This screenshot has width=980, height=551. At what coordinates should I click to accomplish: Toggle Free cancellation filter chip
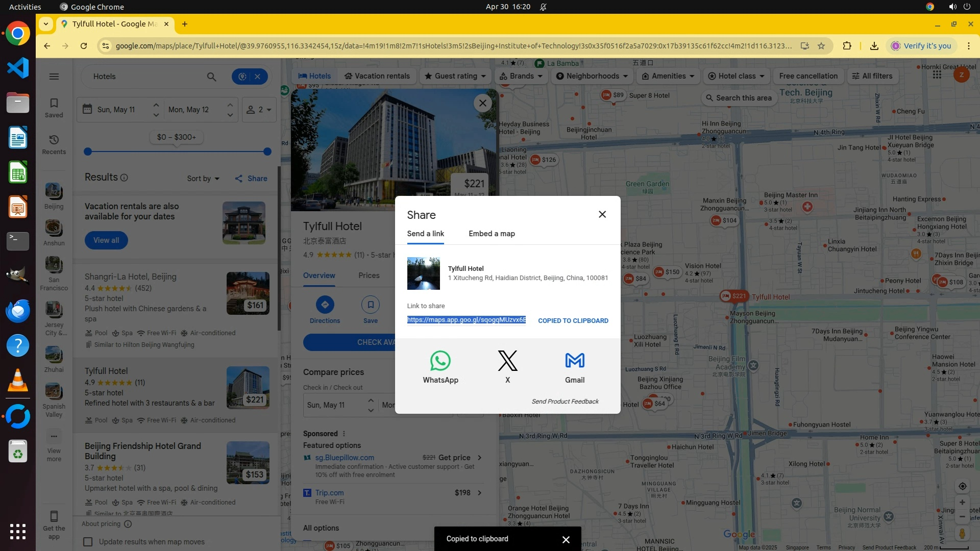pyautogui.click(x=808, y=76)
